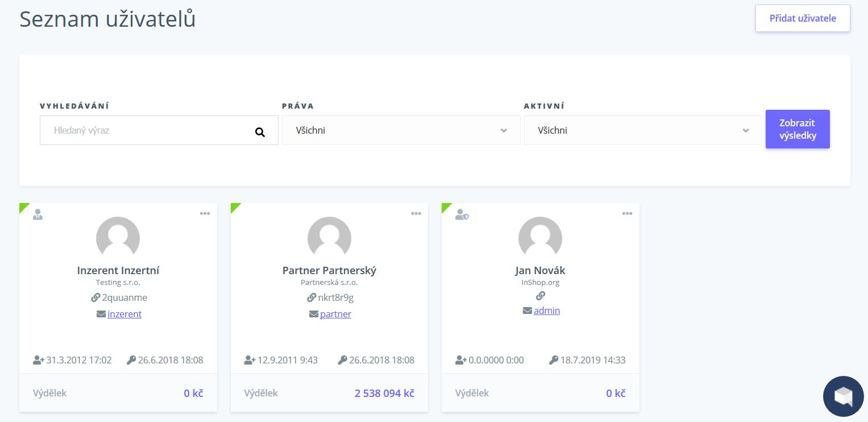This screenshot has height=422, width=868.
Task: Open the inzerent email link
Action: (x=124, y=314)
